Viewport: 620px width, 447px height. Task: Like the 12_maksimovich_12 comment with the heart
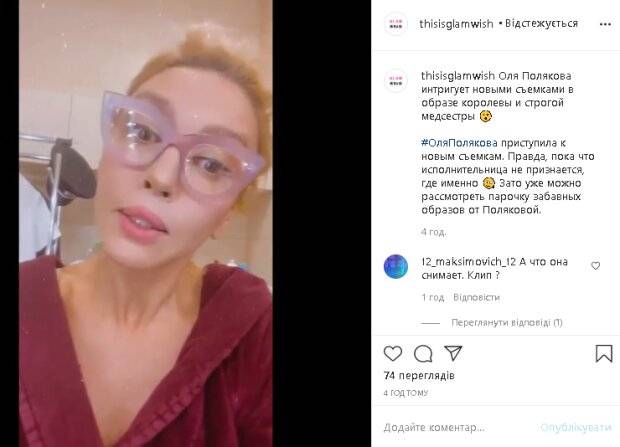click(595, 266)
